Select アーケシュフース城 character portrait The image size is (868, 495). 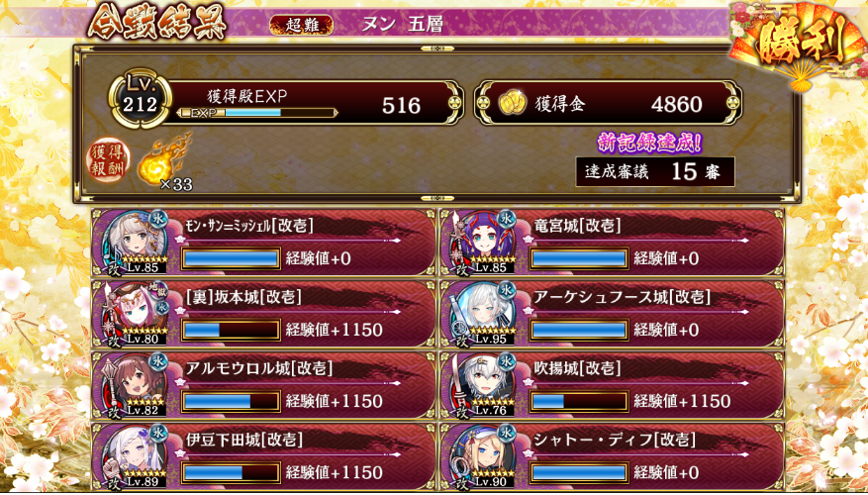coord(484,313)
